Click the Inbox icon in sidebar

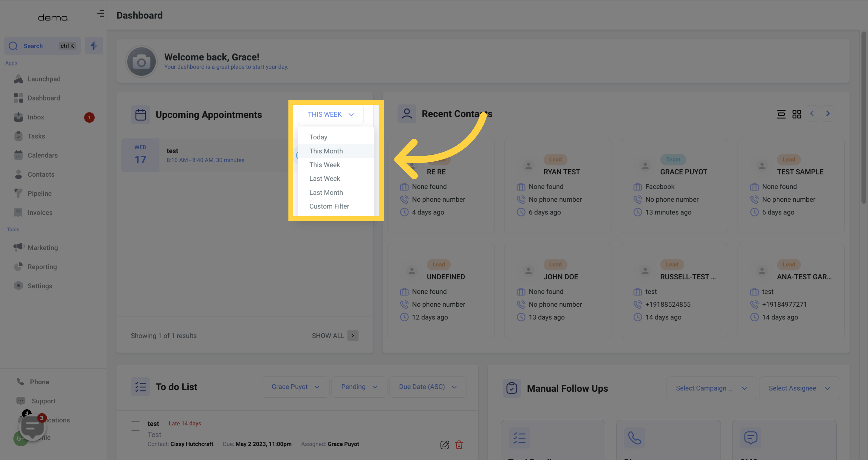pyautogui.click(x=19, y=118)
